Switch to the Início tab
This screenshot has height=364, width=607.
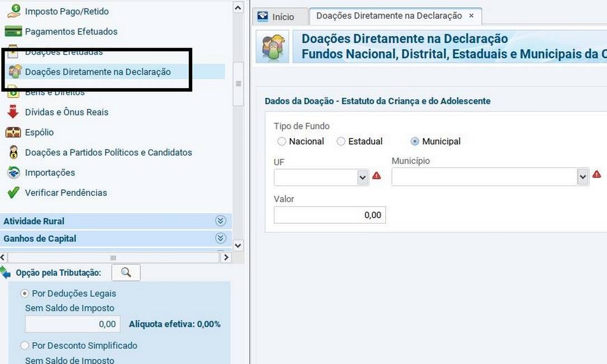[281, 17]
